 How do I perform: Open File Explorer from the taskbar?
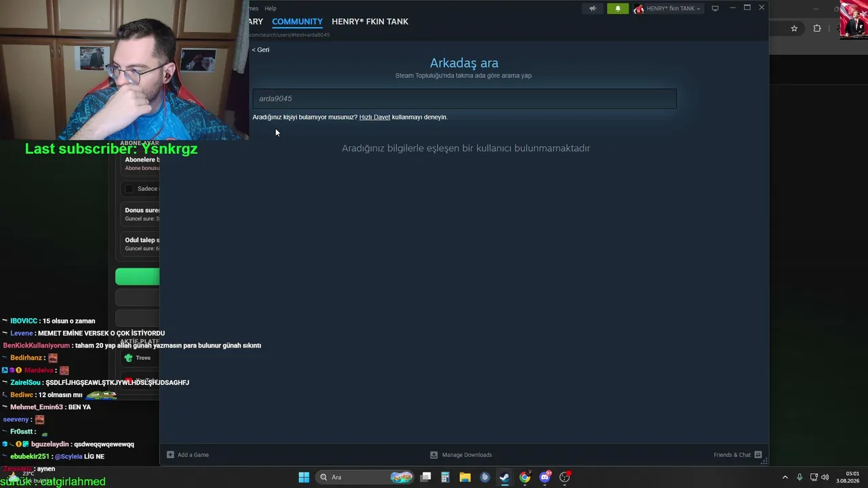465,477
